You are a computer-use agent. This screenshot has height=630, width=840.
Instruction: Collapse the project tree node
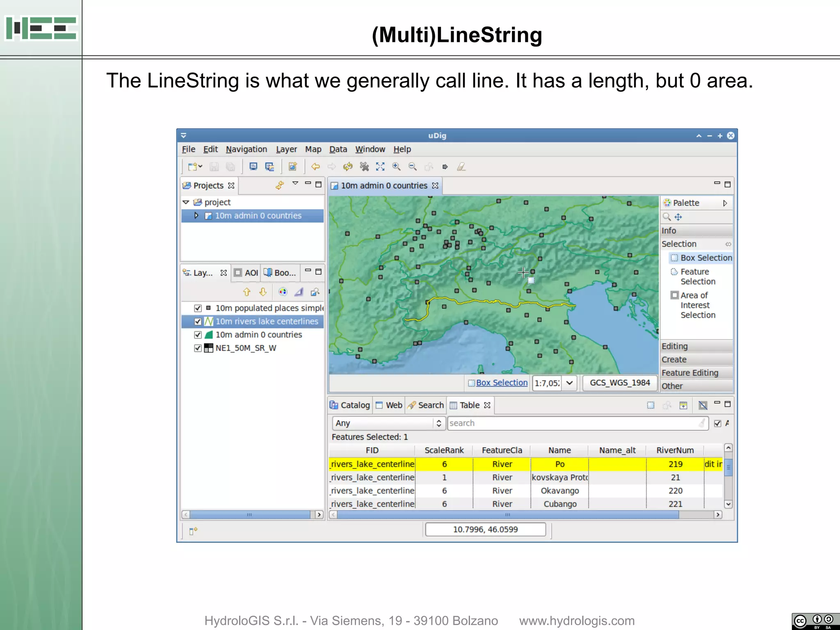186,202
